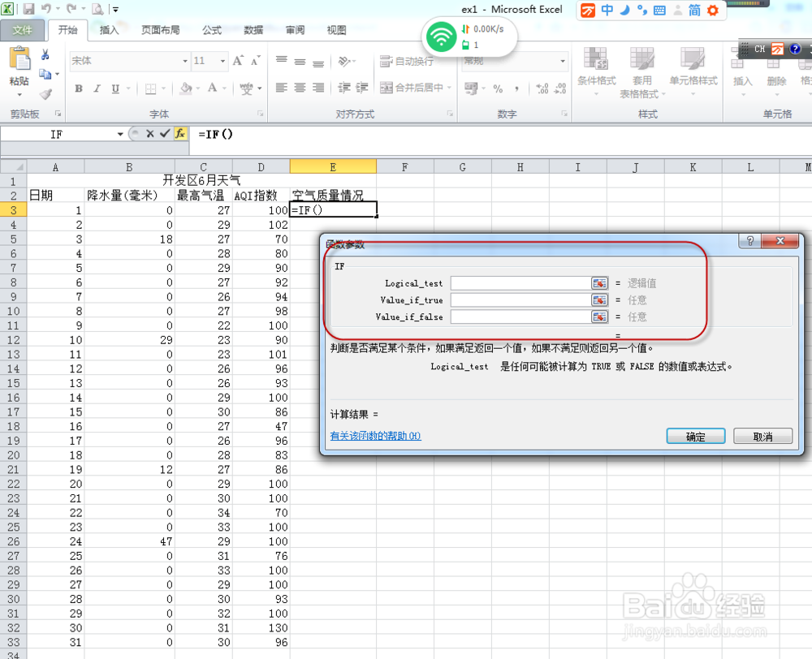Open the Name Box dropdown arrow

click(120, 134)
